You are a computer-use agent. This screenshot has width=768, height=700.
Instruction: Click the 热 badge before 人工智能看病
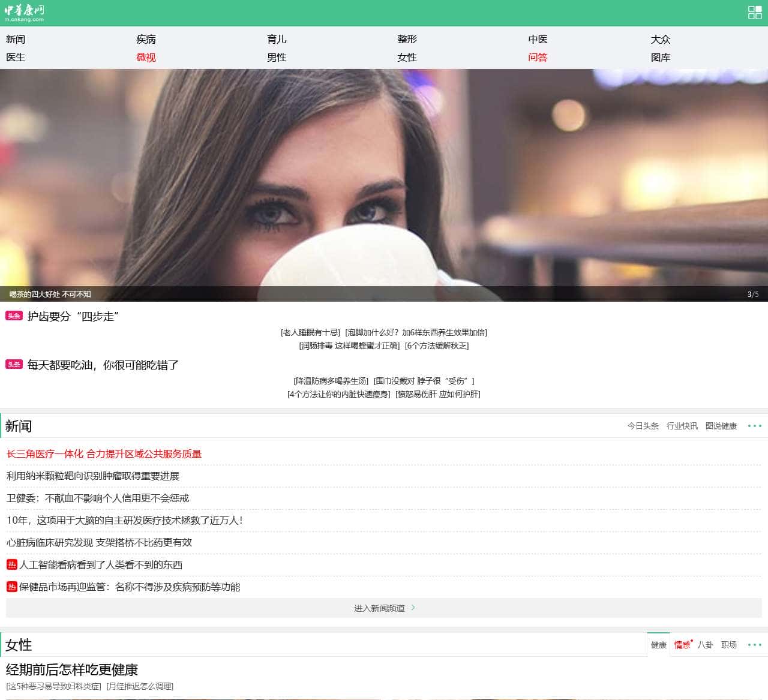(11, 564)
